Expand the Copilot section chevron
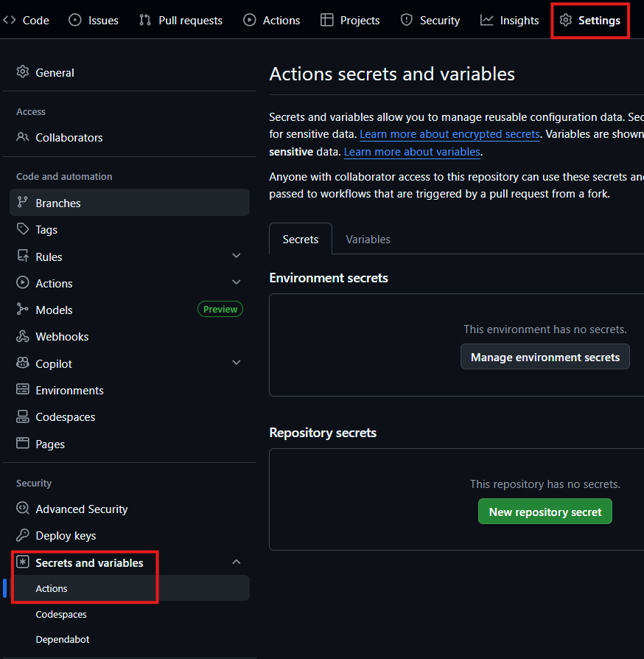The width and height of the screenshot is (644, 659). click(x=237, y=362)
